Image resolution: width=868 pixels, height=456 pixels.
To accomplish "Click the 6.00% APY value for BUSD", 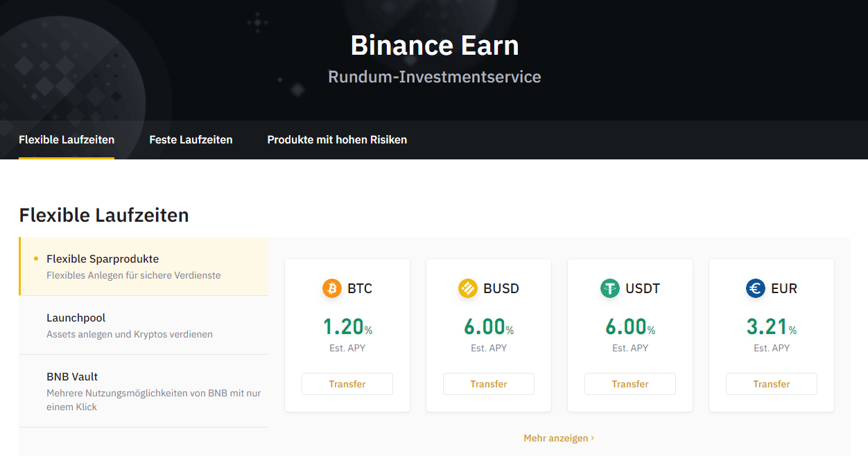I will (489, 326).
